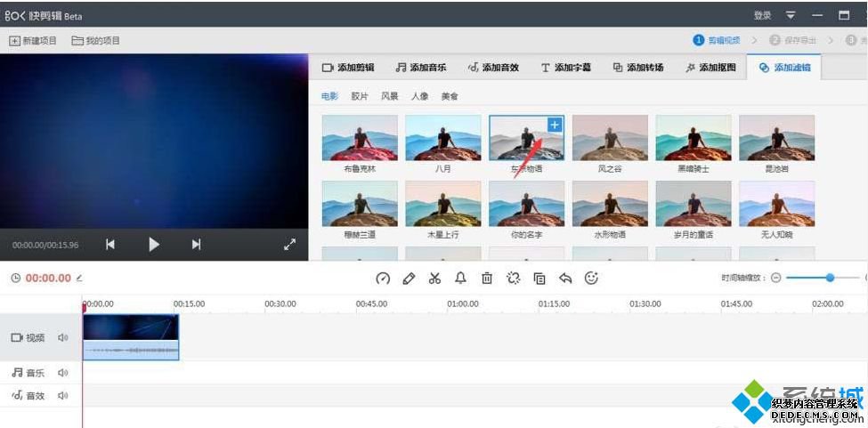Switch to the 添加抠图 tab
The width and height of the screenshot is (868, 428).
click(x=710, y=68)
